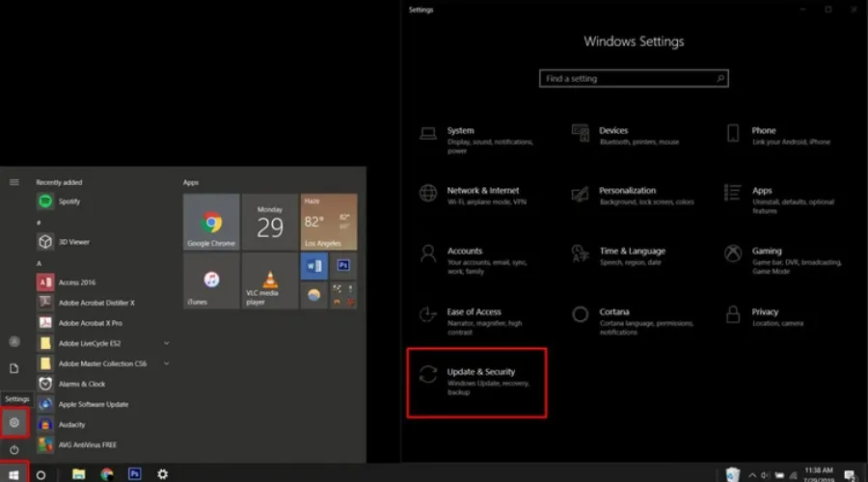
Task: Open the iTunes tile
Action: 211,281
